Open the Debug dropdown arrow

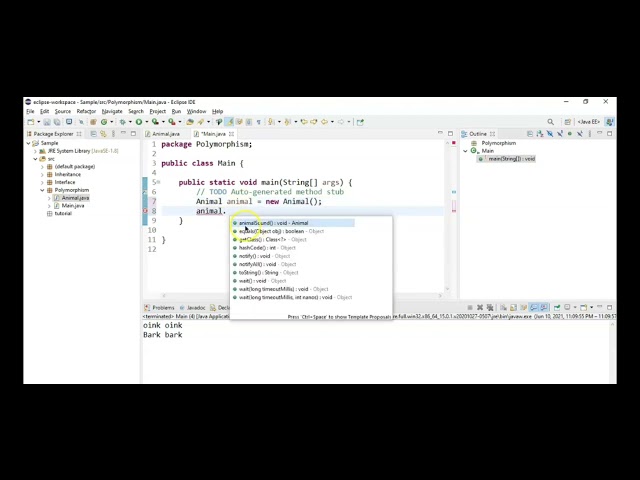tap(130, 122)
